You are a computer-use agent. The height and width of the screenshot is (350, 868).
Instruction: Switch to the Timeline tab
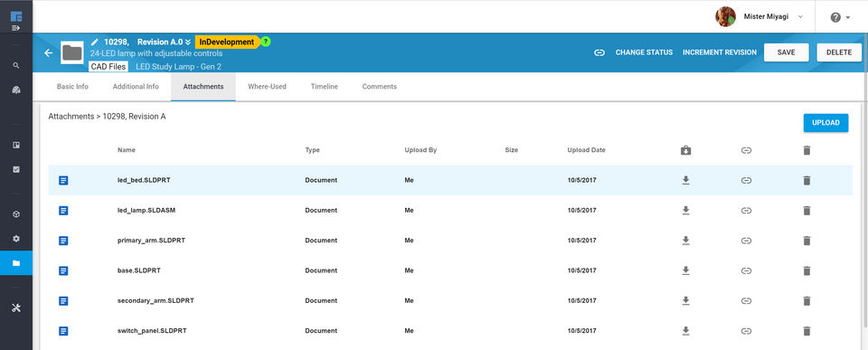tap(325, 87)
